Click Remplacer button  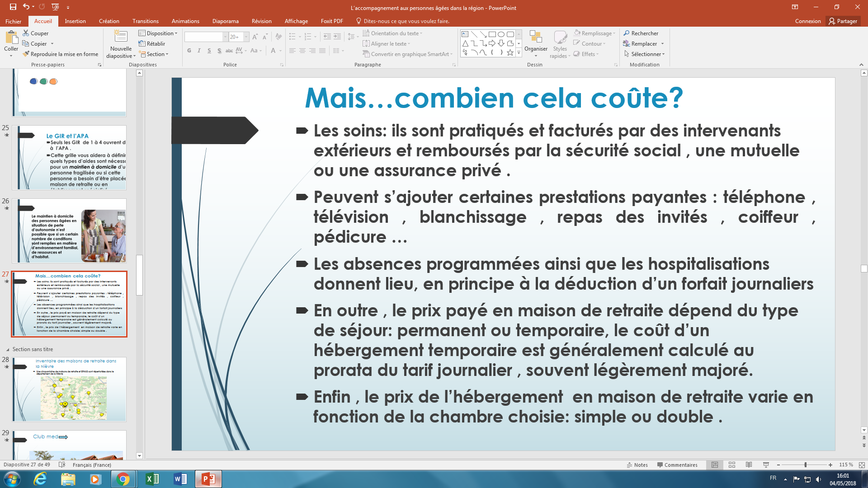pos(640,43)
